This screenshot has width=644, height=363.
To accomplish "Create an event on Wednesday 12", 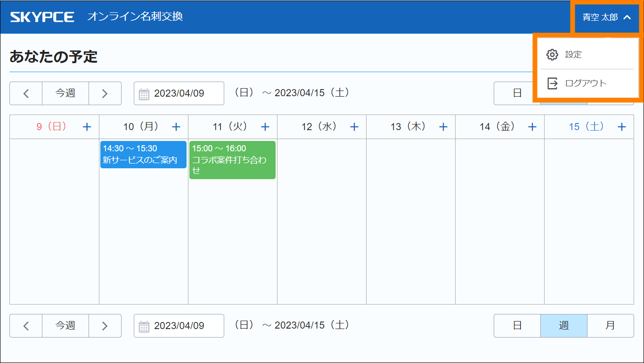I will (354, 127).
